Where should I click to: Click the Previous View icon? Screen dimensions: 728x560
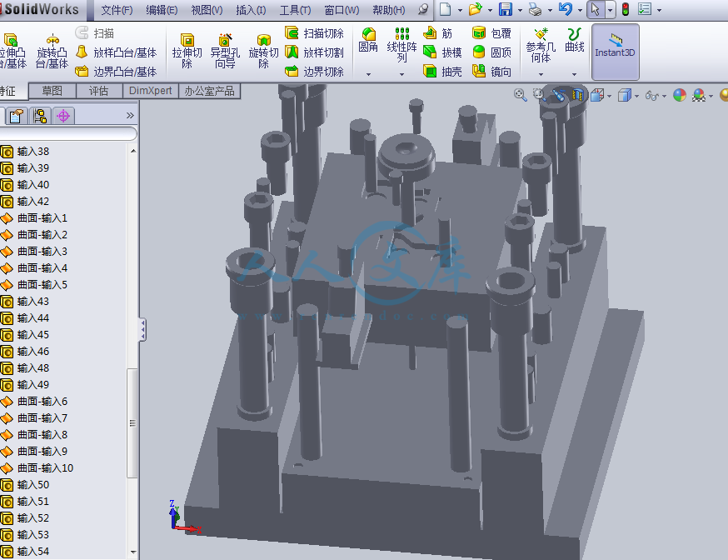[558, 95]
